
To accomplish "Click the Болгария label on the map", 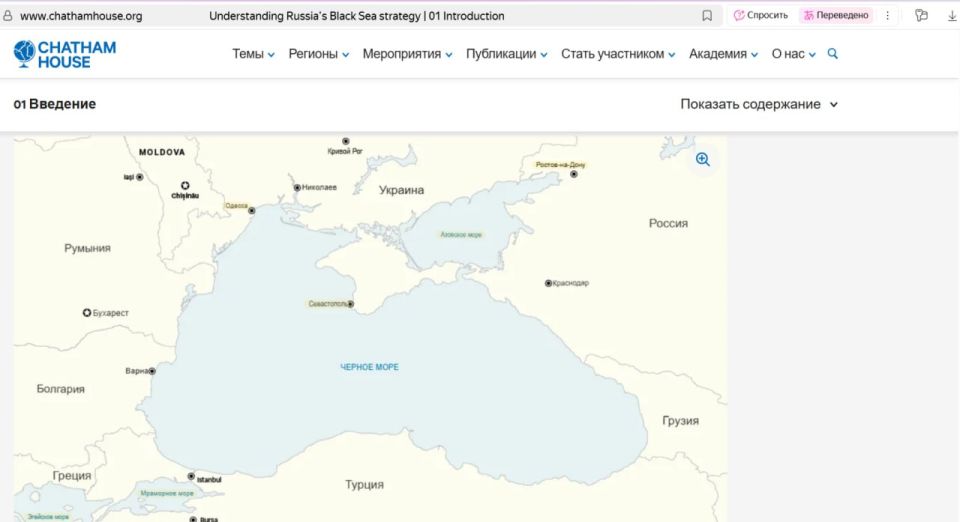I will (x=61, y=389).
